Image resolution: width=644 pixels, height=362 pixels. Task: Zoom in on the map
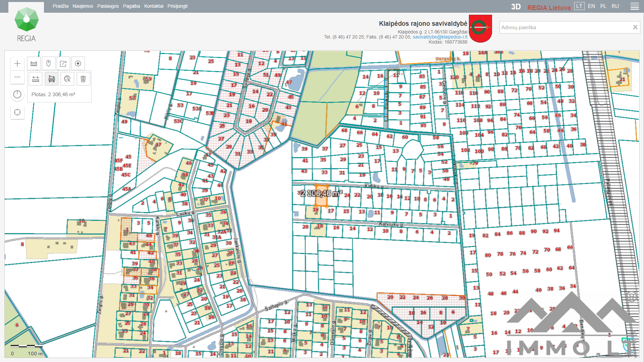17,64
